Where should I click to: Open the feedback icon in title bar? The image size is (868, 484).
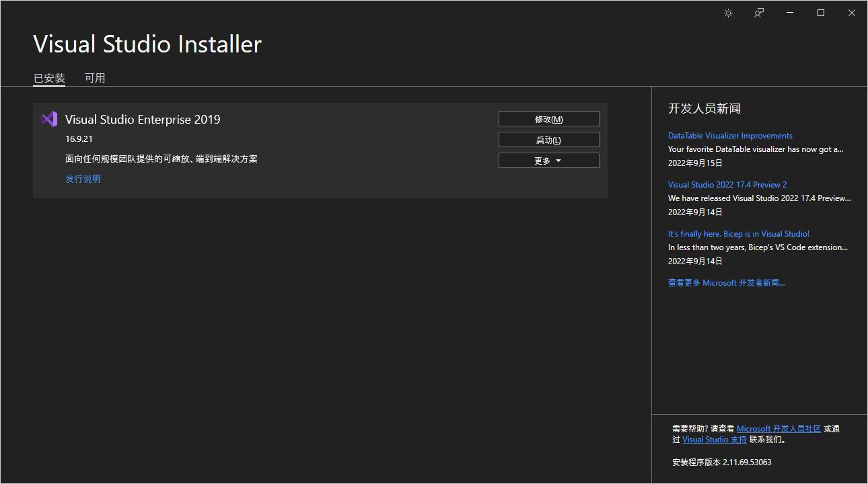coord(759,13)
